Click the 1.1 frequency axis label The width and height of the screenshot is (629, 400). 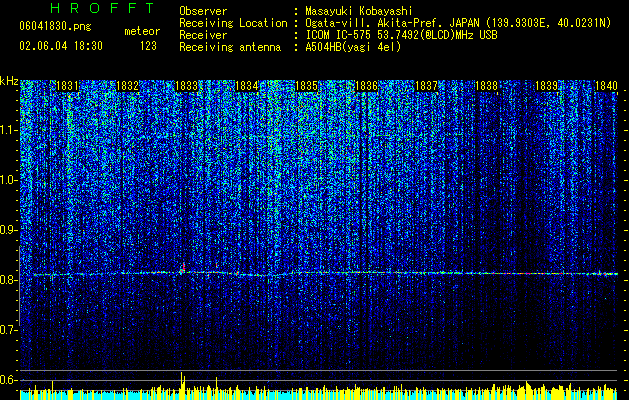9,130
